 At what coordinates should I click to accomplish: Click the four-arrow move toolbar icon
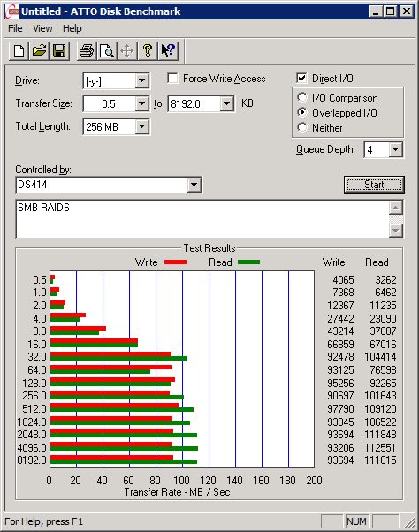pos(127,51)
